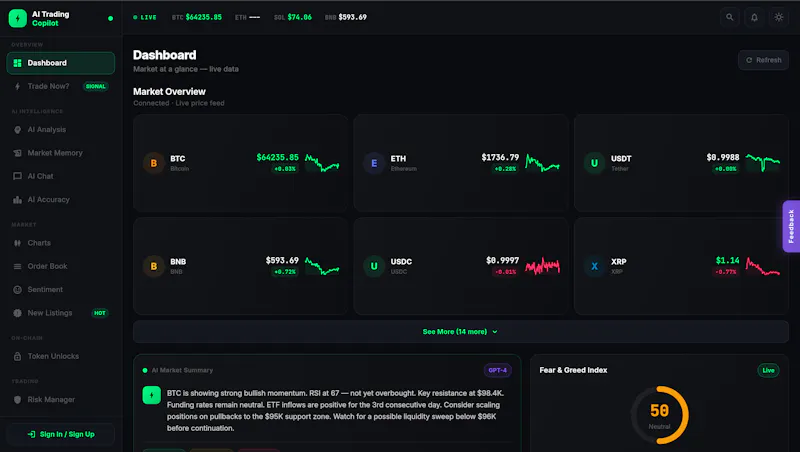Open the Order Book section
The width and height of the screenshot is (800, 452).
[x=61, y=266]
